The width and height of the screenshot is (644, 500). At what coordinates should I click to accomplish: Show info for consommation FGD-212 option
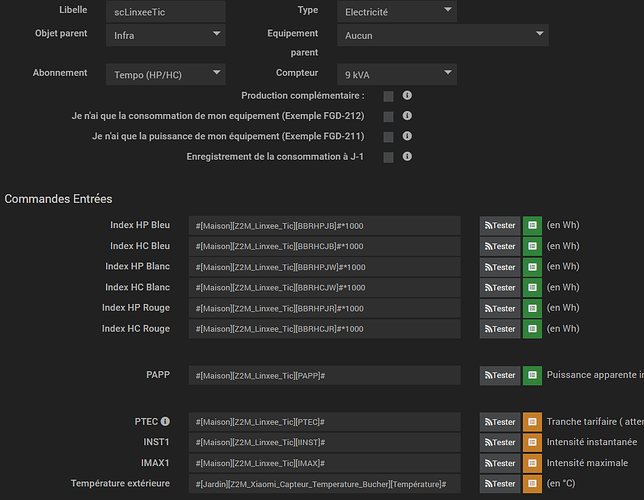pos(407,116)
